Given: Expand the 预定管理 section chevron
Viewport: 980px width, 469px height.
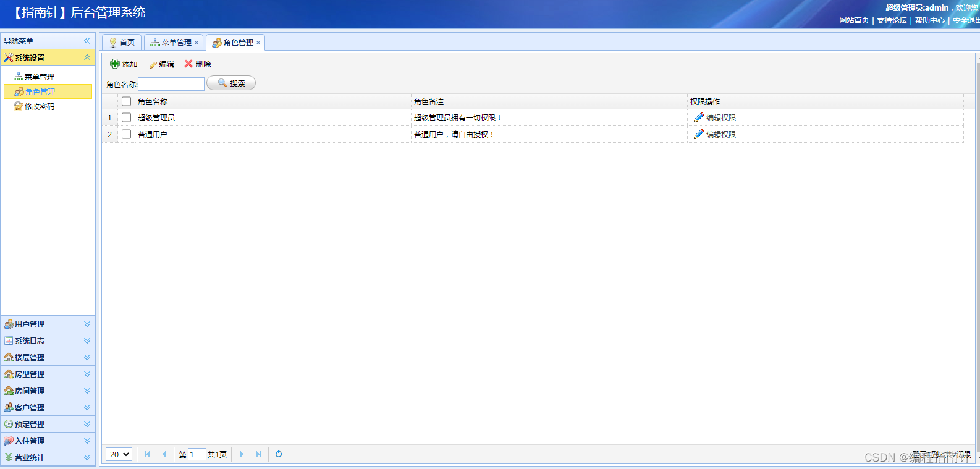Looking at the screenshot, I should pyautogui.click(x=87, y=424).
